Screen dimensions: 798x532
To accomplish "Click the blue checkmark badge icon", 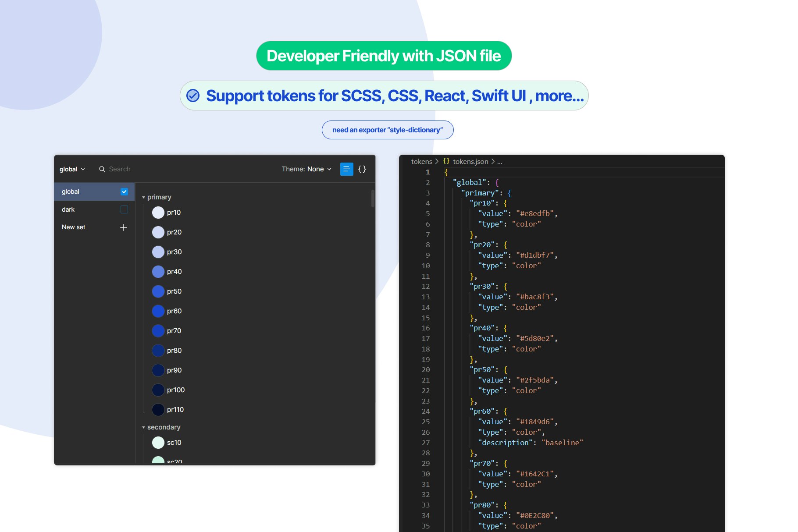I will pyautogui.click(x=193, y=96).
